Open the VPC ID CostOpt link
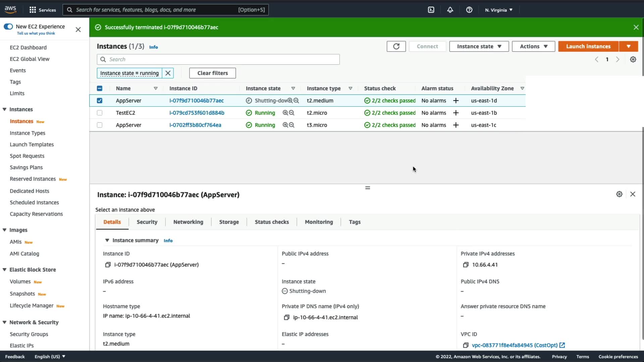This screenshot has height=362, width=644. [514, 345]
